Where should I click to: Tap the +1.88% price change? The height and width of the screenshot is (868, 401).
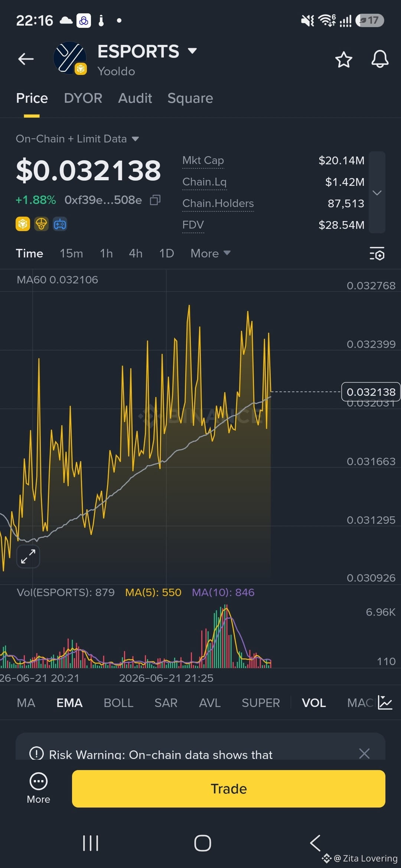pos(36,200)
